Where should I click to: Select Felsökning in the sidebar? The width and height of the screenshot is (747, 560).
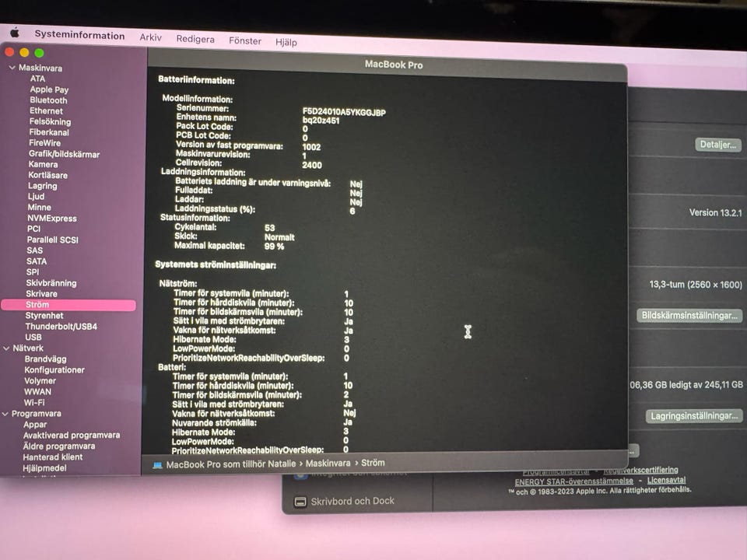(x=50, y=122)
